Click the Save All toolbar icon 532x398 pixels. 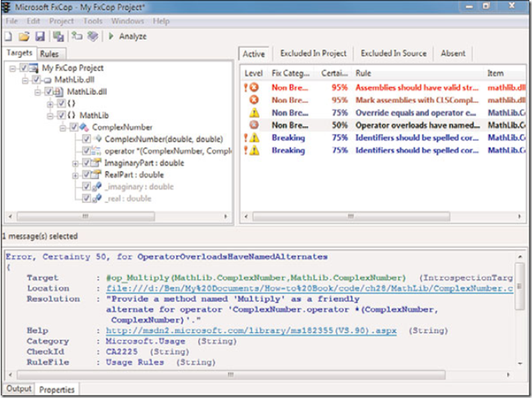point(58,36)
